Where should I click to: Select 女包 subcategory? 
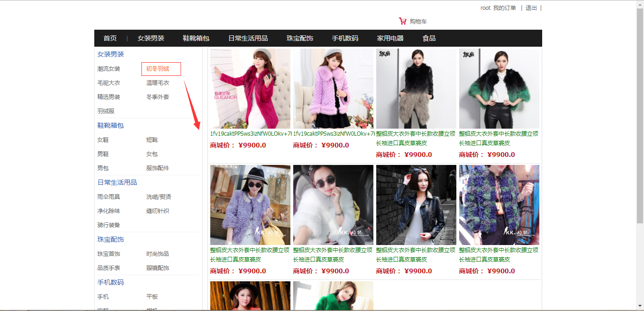click(152, 154)
